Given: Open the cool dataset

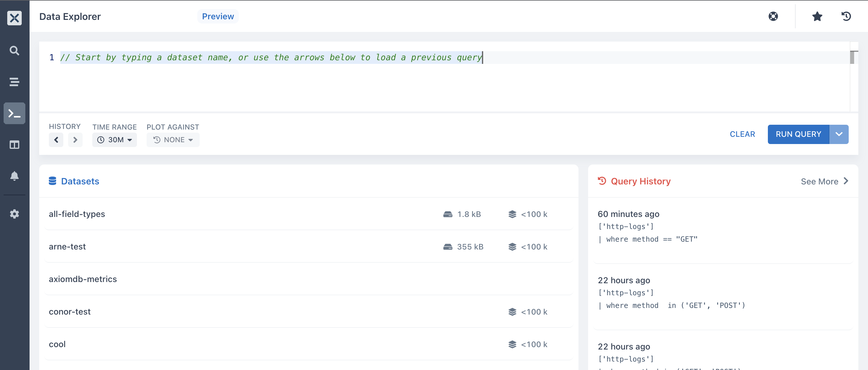Looking at the screenshot, I should (308, 344).
